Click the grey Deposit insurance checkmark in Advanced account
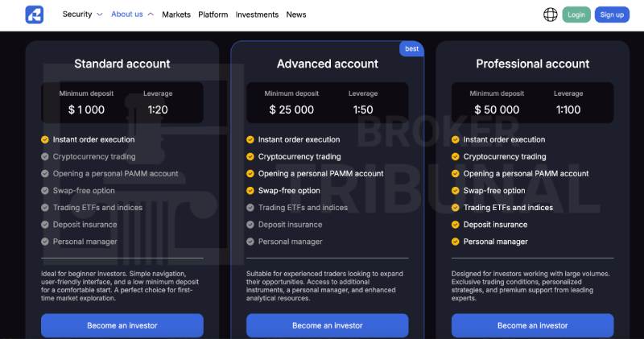Viewport: 644px width, 339px height. [250, 225]
